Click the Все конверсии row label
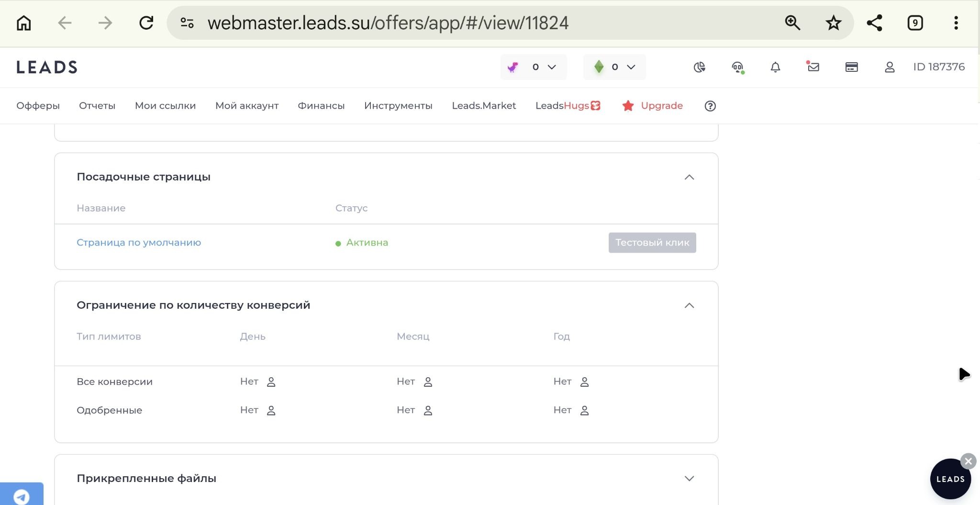Image resolution: width=980 pixels, height=505 pixels. (x=114, y=382)
